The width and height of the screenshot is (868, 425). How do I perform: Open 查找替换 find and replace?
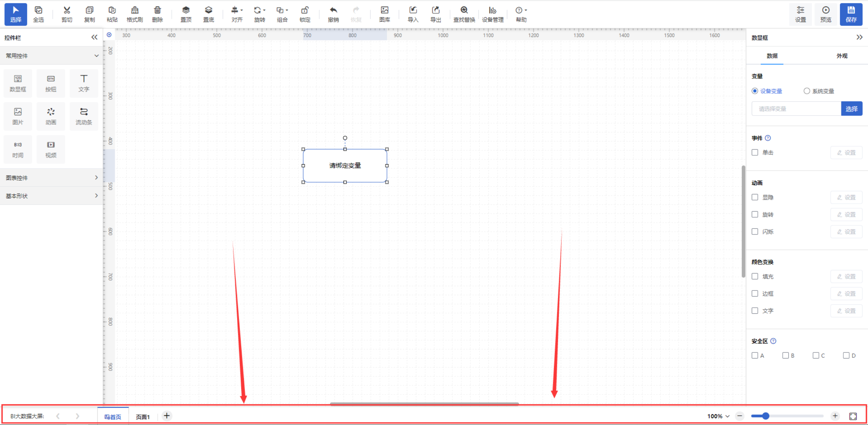(x=464, y=15)
